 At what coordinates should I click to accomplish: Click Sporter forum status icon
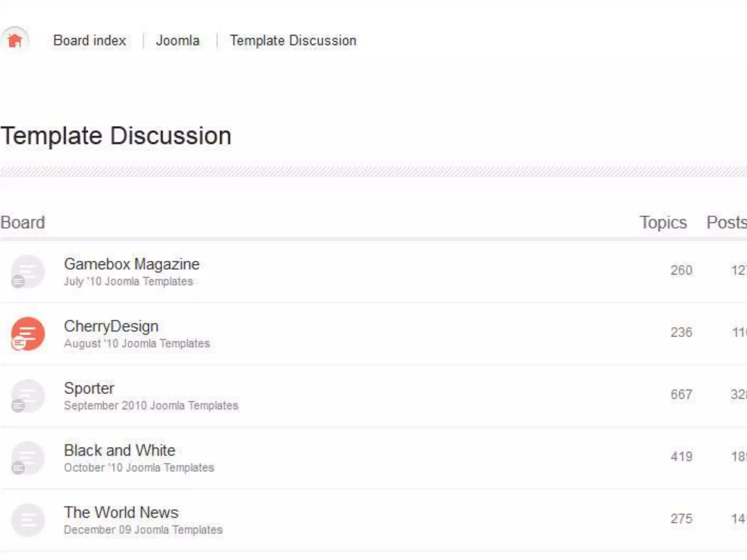click(x=28, y=396)
